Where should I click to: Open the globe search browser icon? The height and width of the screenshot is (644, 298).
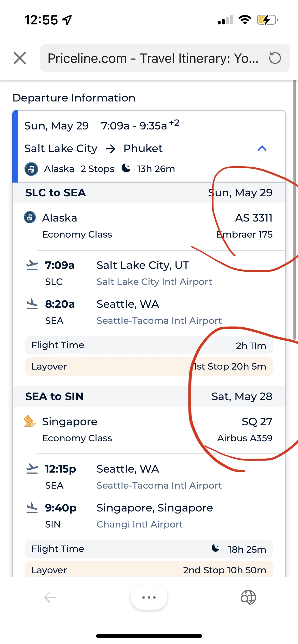tap(248, 597)
